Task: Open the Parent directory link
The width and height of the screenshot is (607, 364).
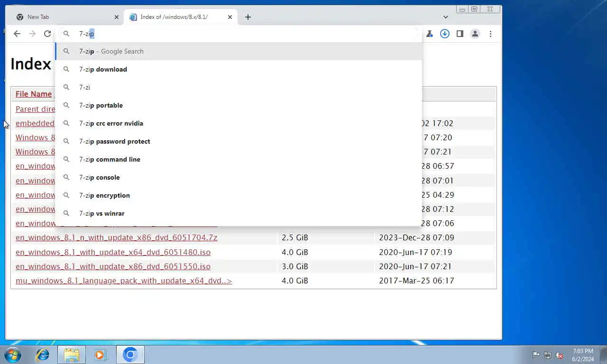Action: tap(35, 109)
